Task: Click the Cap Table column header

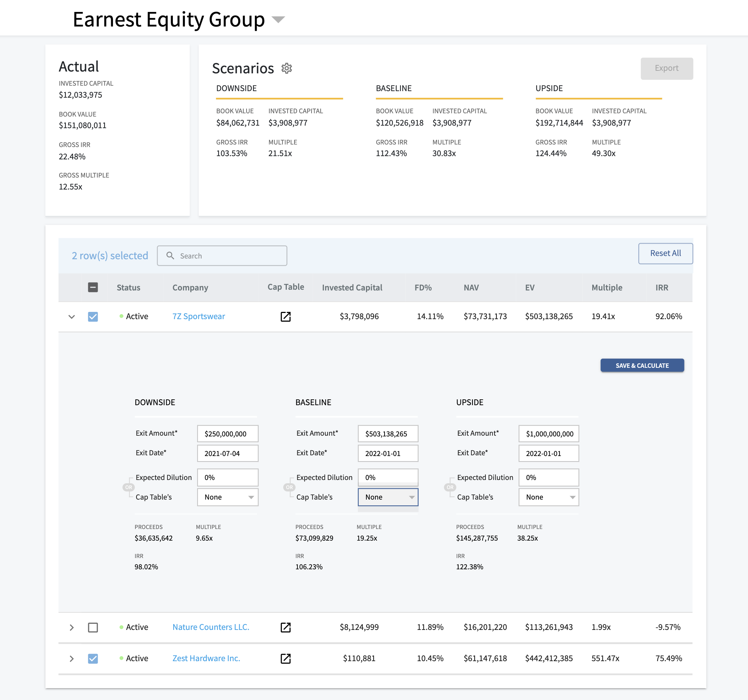Action: 285,287
